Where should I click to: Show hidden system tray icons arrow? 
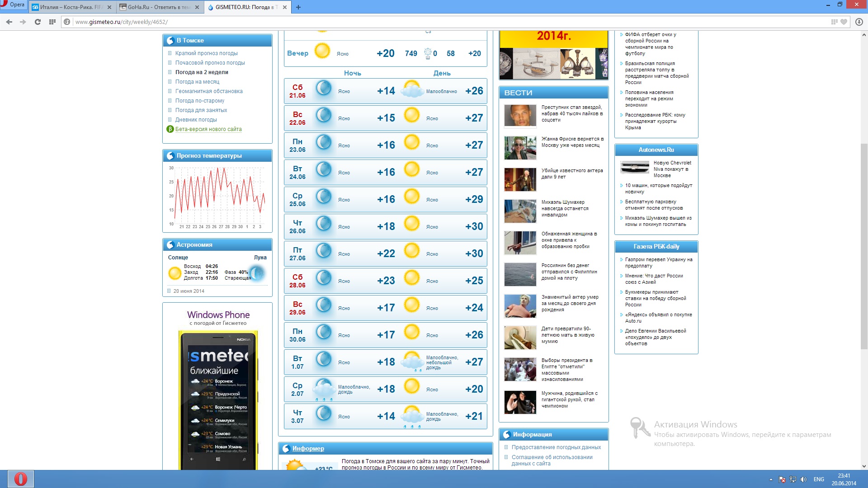[x=771, y=479]
